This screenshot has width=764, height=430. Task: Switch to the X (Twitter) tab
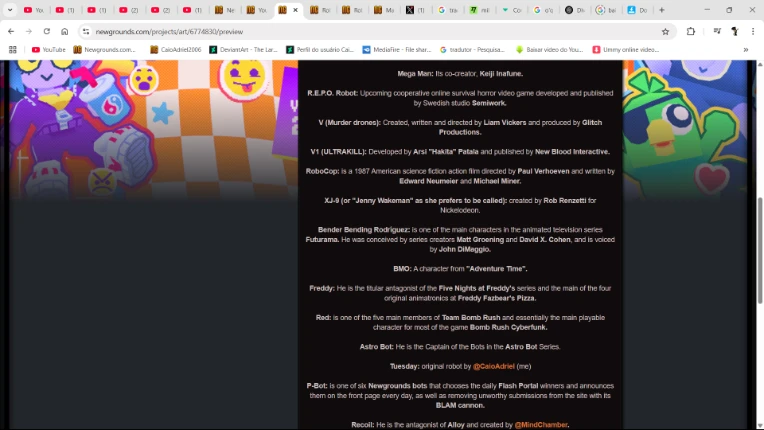point(416,10)
